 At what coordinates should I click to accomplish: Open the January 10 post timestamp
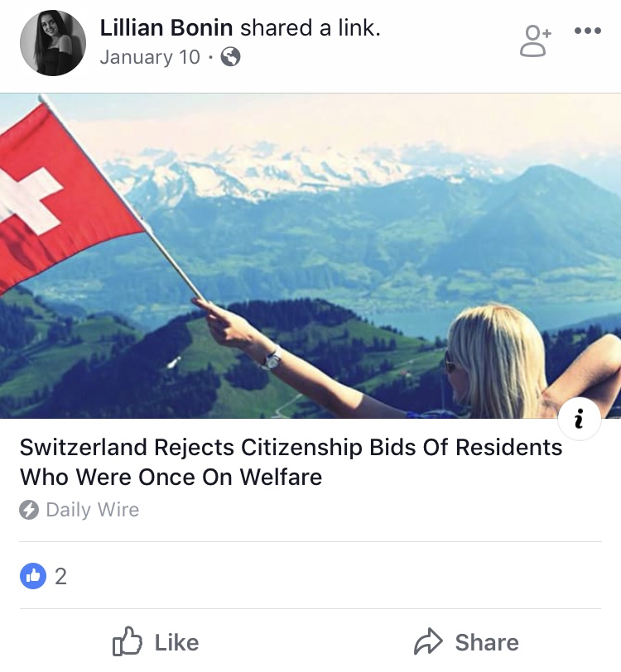pos(150,57)
